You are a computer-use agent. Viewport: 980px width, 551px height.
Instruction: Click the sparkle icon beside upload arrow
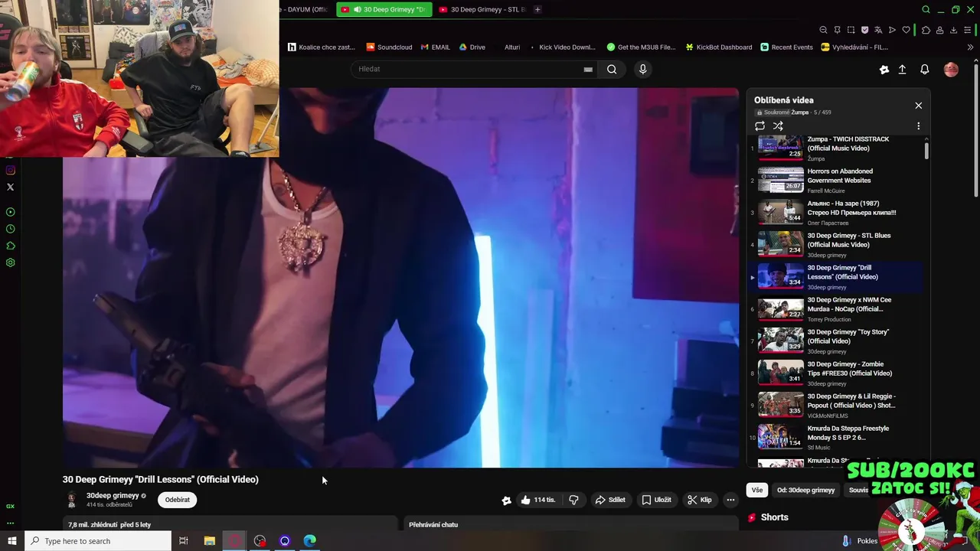pos(884,69)
